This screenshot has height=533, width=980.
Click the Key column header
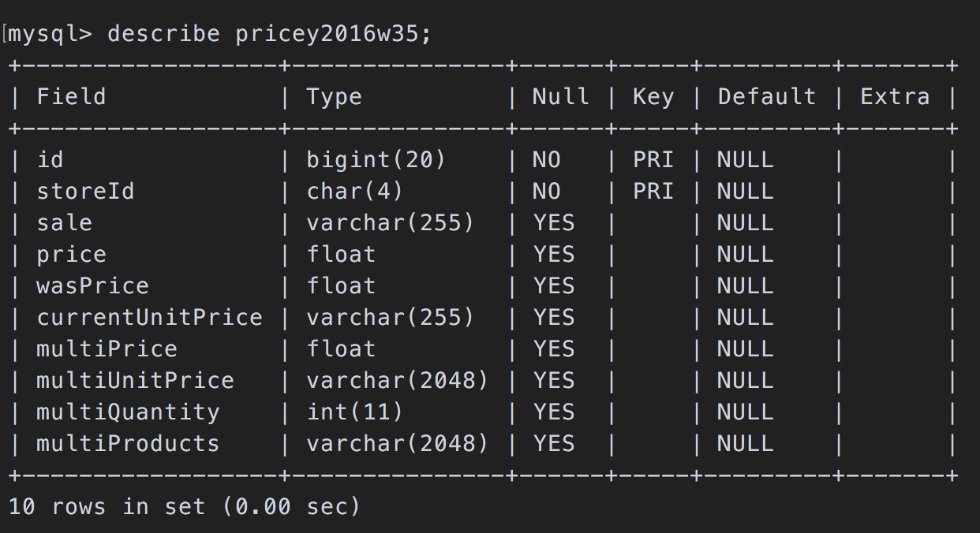pos(653,97)
